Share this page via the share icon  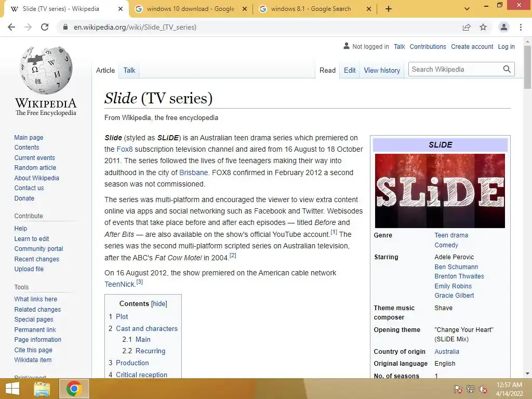467,27
